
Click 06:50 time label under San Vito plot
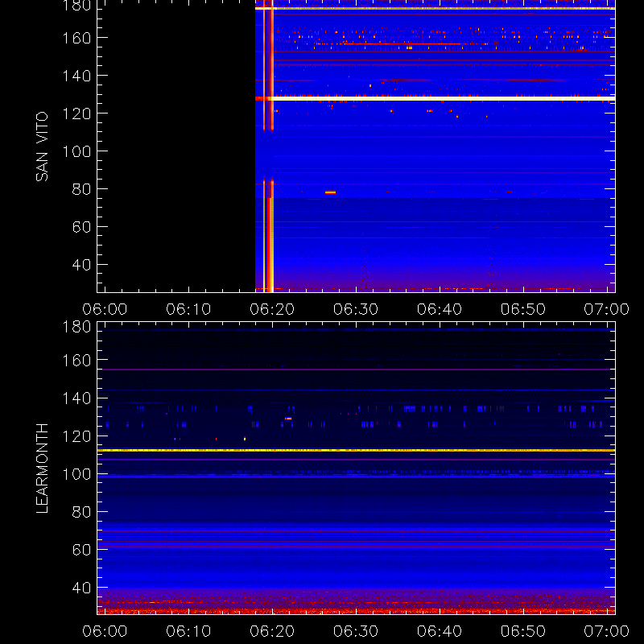523,309
